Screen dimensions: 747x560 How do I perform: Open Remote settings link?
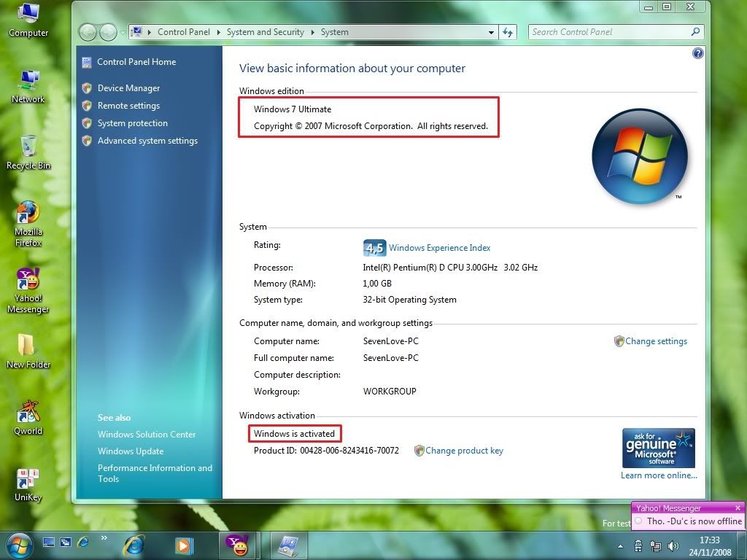point(128,106)
